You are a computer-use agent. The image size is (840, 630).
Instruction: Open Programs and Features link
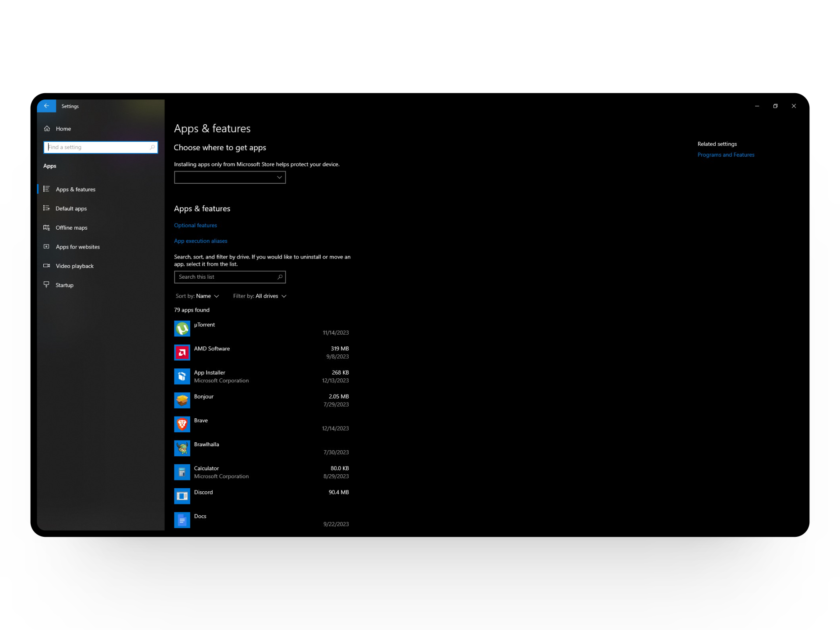pos(725,155)
